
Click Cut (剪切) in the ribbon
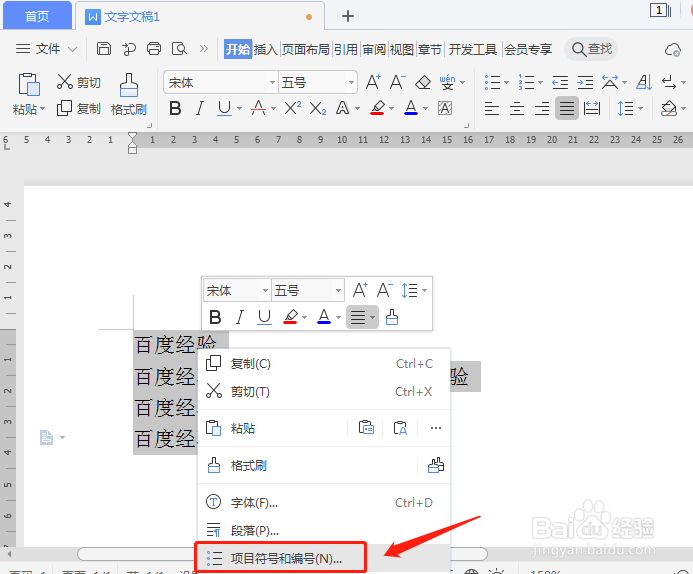tap(79, 82)
